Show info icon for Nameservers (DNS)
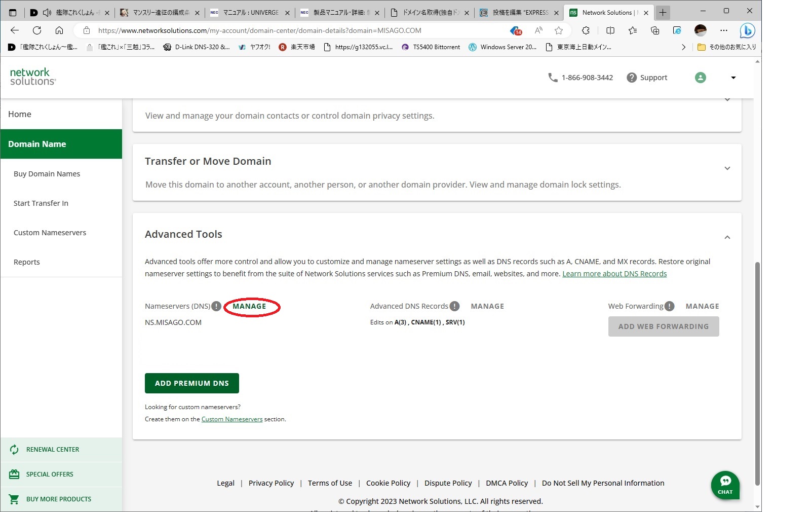Image resolution: width=812 pixels, height=512 pixels. (x=216, y=306)
